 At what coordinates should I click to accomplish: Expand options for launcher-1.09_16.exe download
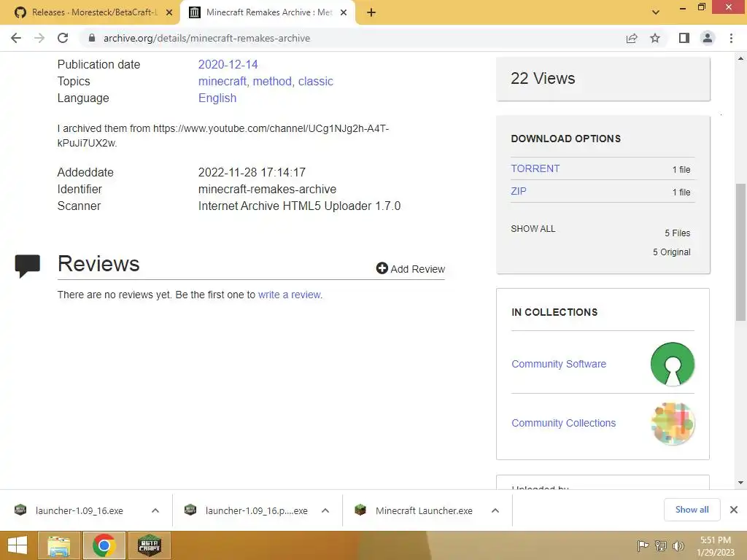155,510
